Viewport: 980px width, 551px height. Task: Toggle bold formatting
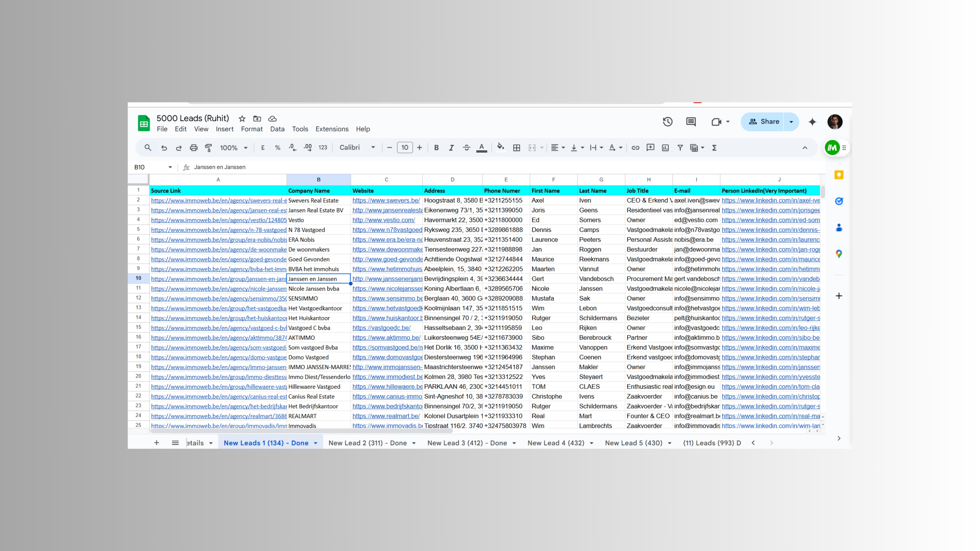pos(436,148)
